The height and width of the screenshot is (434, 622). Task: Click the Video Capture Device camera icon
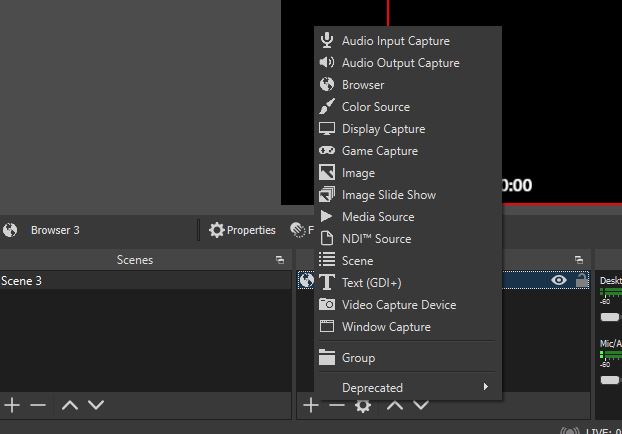(327, 304)
